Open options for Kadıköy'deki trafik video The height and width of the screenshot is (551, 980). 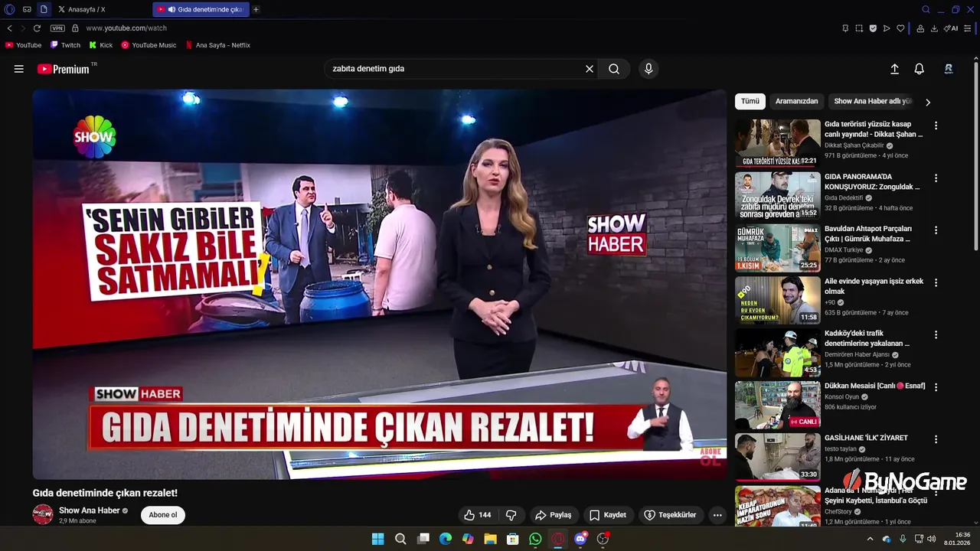point(936,334)
